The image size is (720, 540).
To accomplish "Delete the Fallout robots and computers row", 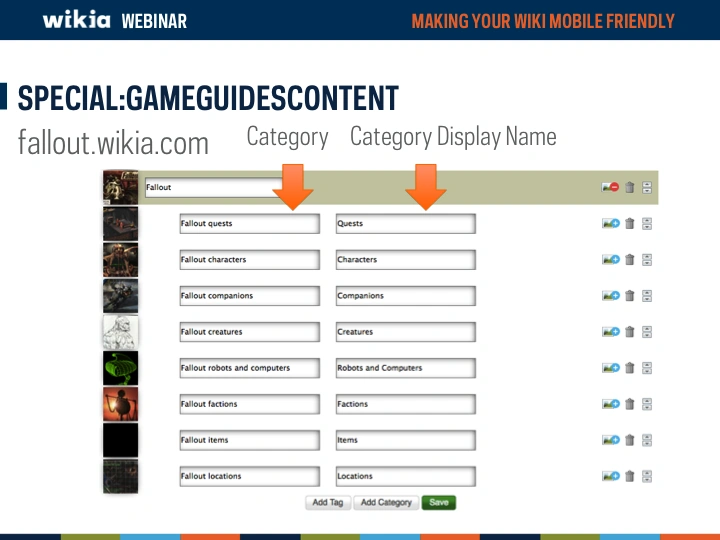I will [630, 368].
